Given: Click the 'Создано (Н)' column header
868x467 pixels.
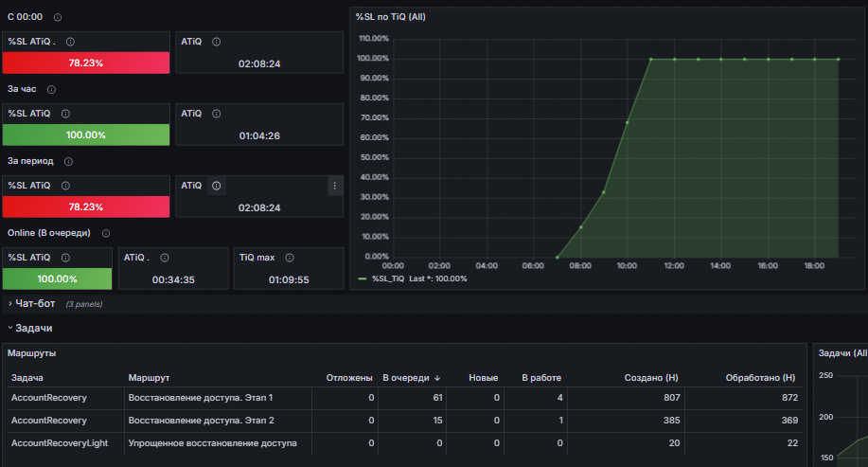Looking at the screenshot, I should pos(651,378).
